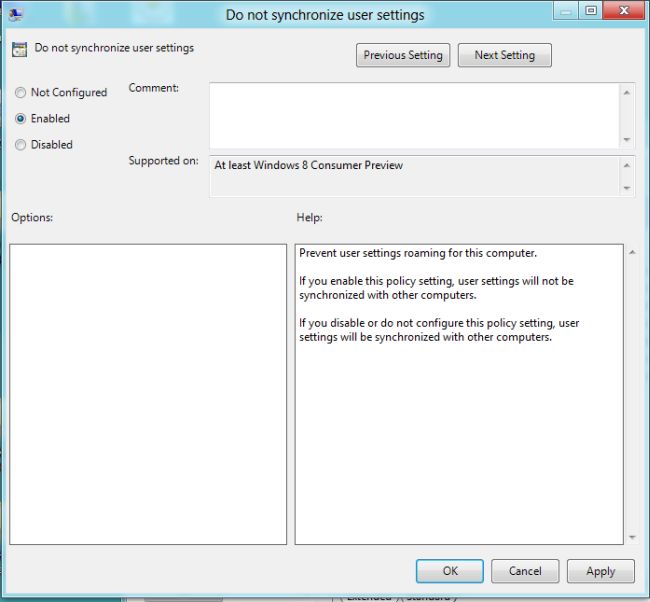Click the 'If you disable or do not configure' paragraph

click(x=439, y=330)
